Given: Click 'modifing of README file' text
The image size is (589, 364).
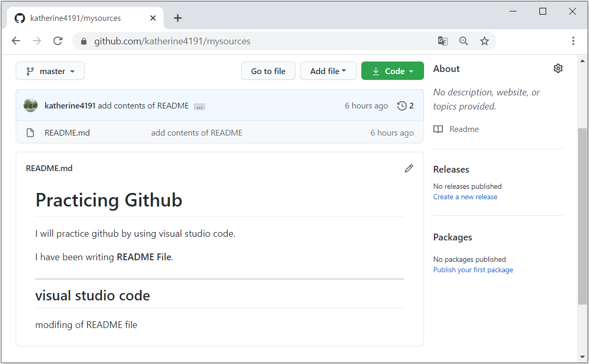Looking at the screenshot, I should click(86, 324).
